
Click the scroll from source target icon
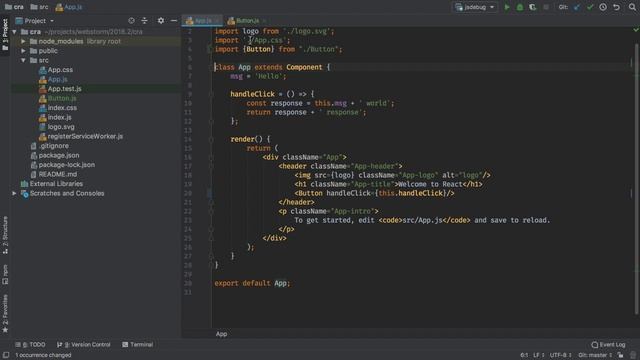[x=131, y=20]
